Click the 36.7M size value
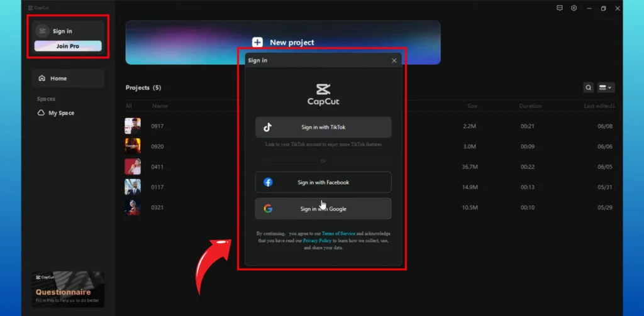Viewport: 644px width, 316px height. click(469, 166)
